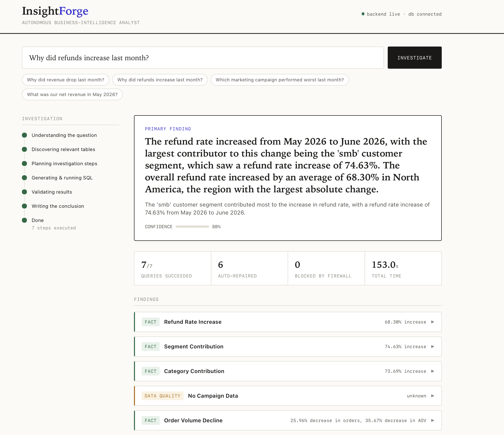Image resolution: width=504 pixels, height=435 pixels.
Task: Expand the No Campaign Data finding arrow
Action: 433,396
